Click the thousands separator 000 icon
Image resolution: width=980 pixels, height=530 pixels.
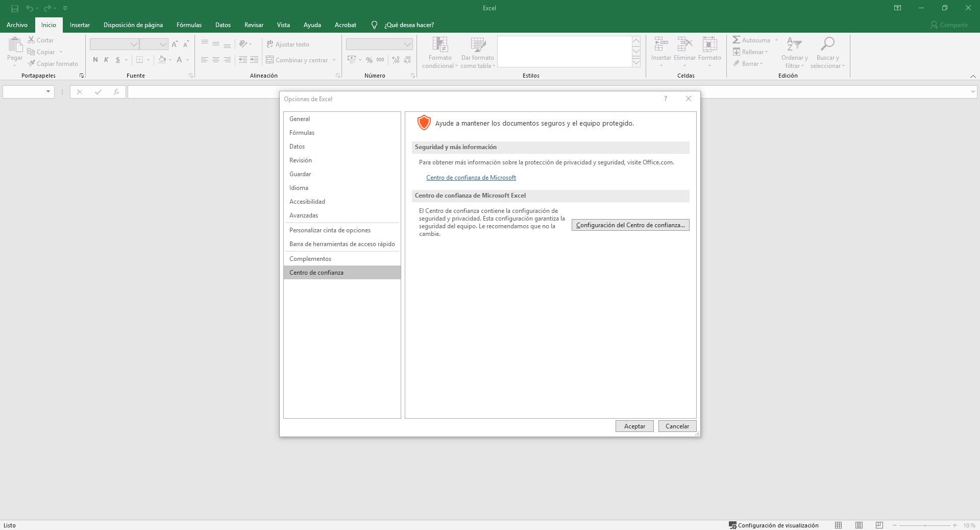tap(380, 60)
